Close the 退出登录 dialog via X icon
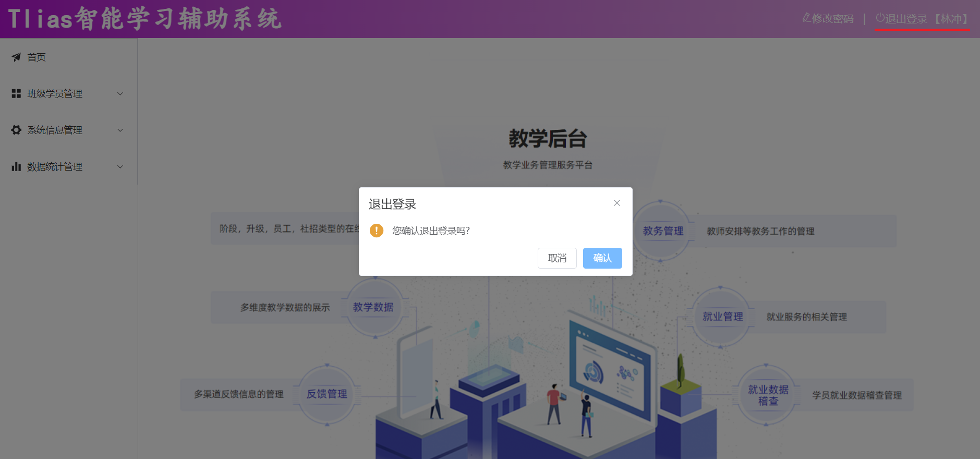The height and width of the screenshot is (459, 980). 617,203
